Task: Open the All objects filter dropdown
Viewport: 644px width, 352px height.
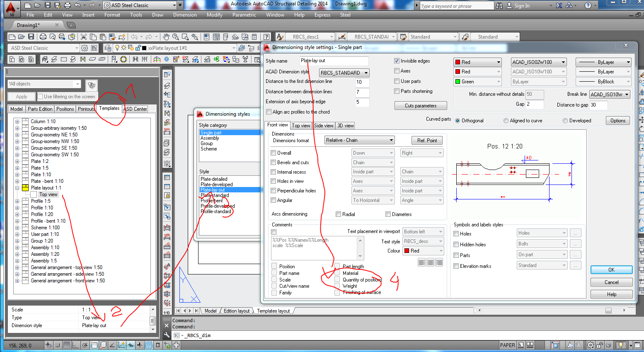Action: (x=44, y=84)
